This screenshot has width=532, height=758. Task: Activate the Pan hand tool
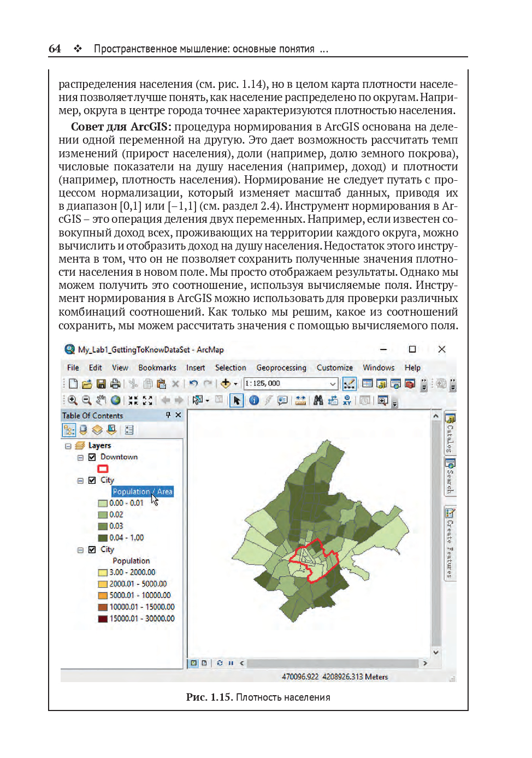click(x=101, y=400)
